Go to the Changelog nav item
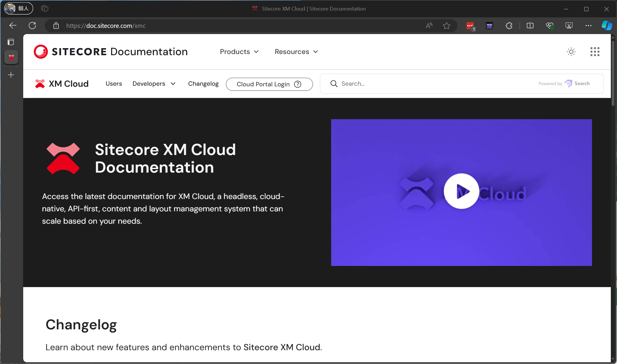The height and width of the screenshot is (364, 617). point(203,84)
